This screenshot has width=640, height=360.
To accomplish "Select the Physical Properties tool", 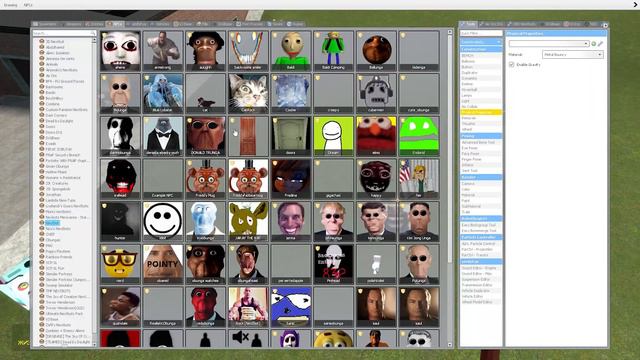I will [x=481, y=112].
